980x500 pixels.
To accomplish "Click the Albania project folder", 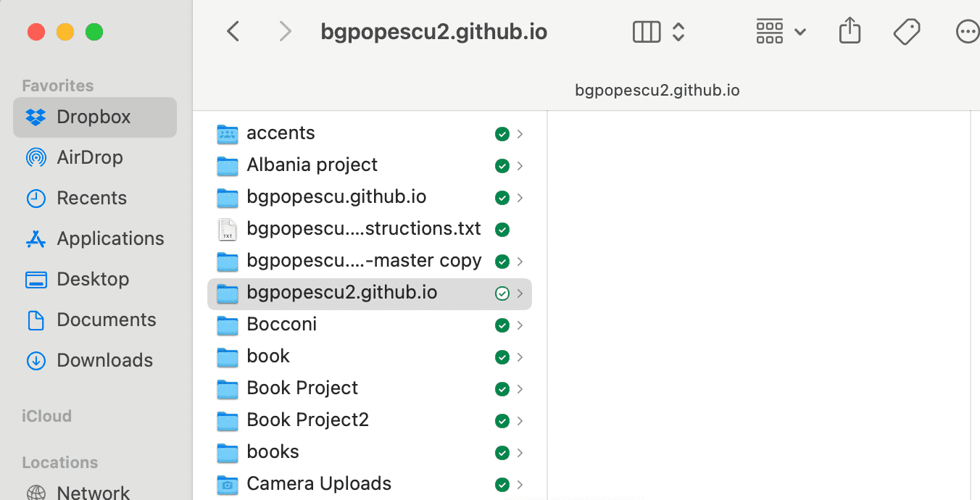I will click(x=312, y=165).
